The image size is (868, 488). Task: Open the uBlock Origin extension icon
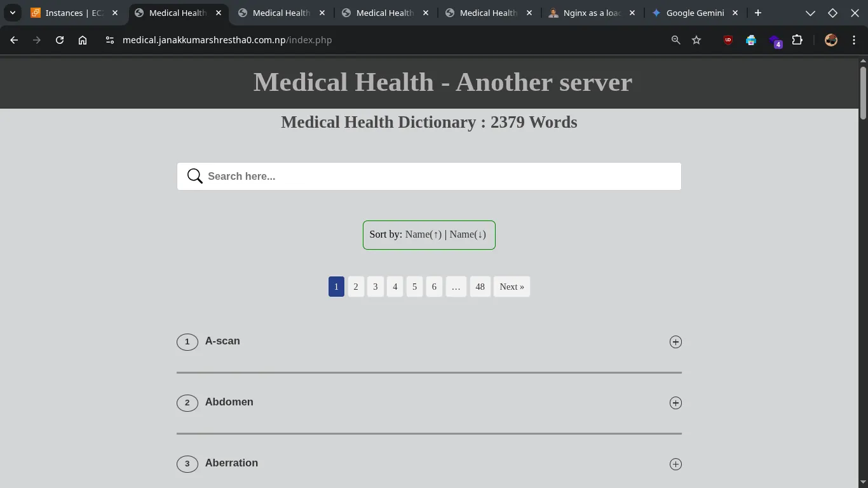[x=728, y=40]
